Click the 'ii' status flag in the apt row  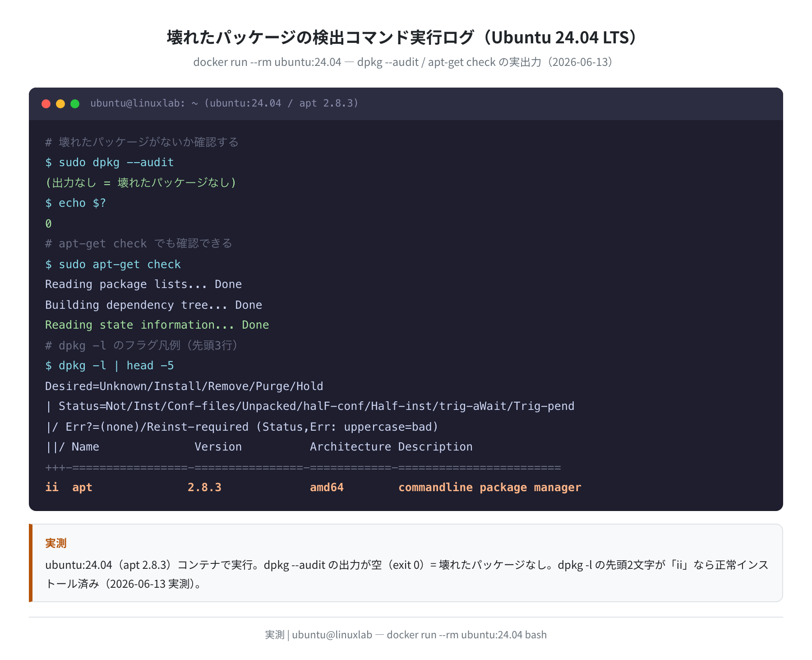pyautogui.click(x=52, y=488)
